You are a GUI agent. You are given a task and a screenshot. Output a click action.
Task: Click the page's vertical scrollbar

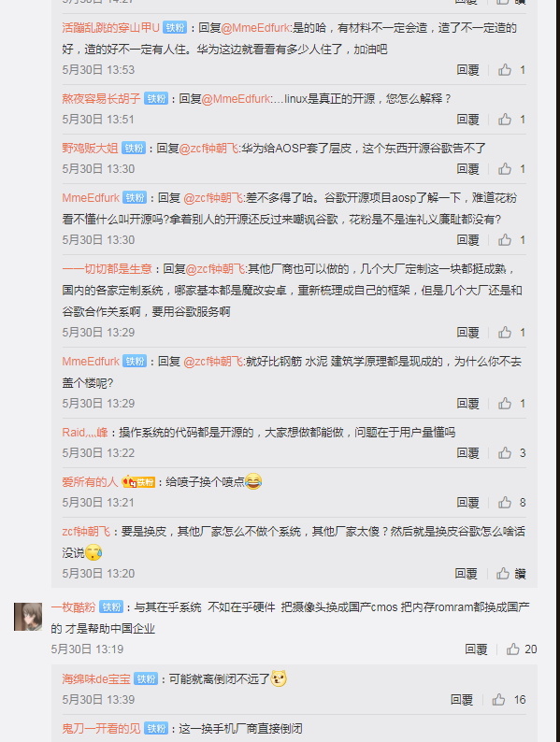(x=557, y=371)
